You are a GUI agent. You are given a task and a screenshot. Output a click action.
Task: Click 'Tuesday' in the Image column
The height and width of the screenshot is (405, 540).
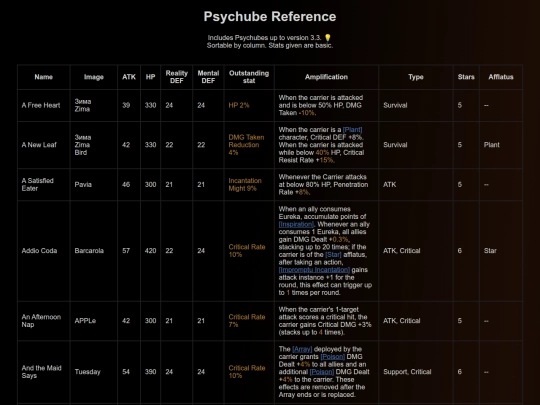click(x=87, y=372)
